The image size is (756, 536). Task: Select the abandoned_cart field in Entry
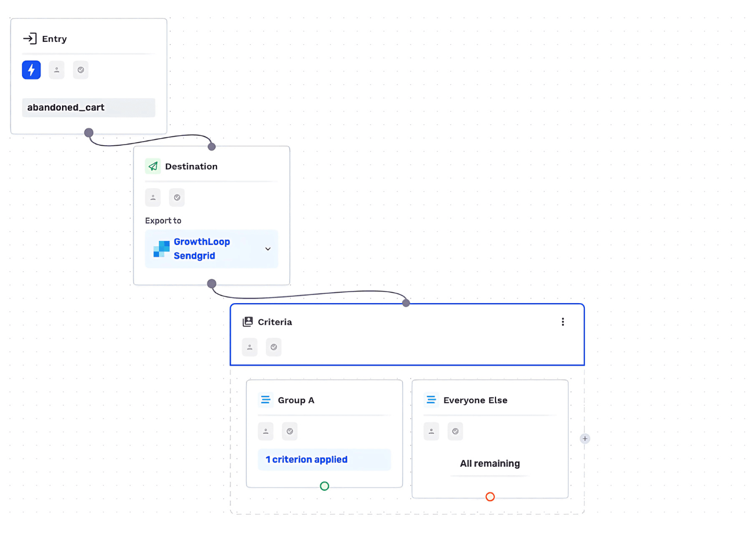pyautogui.click(x=89, y=107)
